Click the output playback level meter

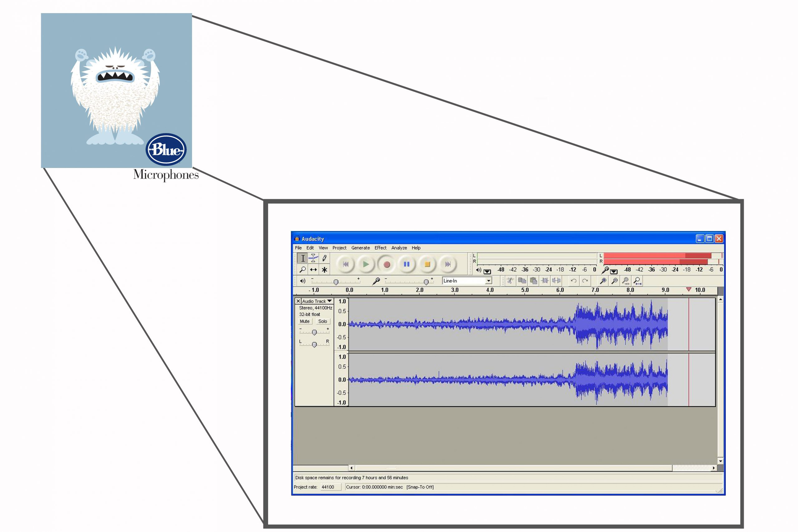coord(537,259)
